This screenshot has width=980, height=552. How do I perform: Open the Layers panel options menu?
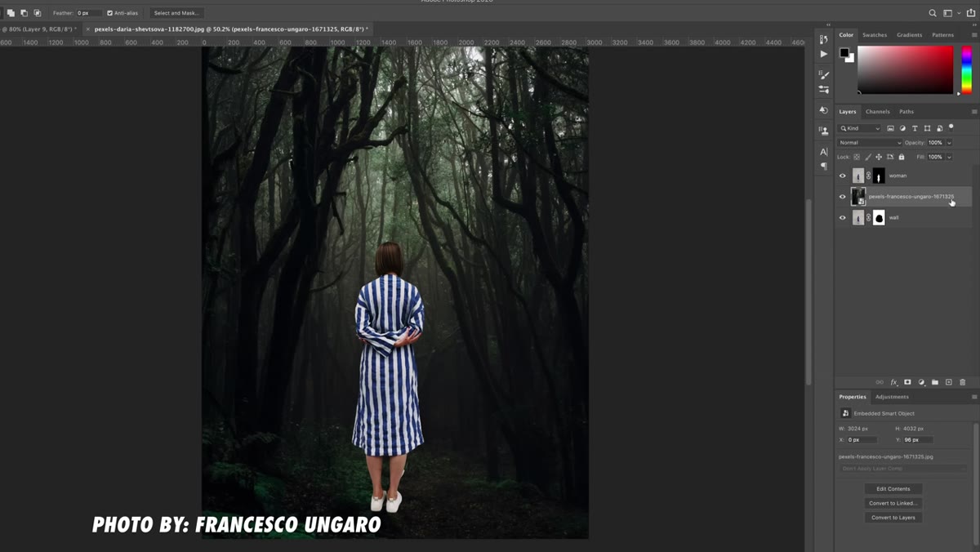pos(974,111)
